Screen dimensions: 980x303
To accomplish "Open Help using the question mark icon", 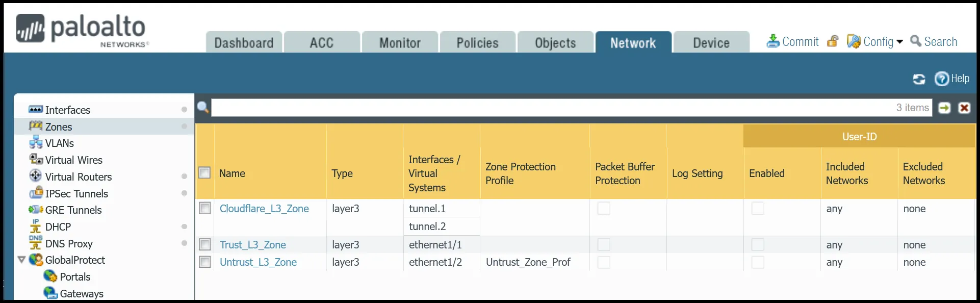I will click(941, 79).
